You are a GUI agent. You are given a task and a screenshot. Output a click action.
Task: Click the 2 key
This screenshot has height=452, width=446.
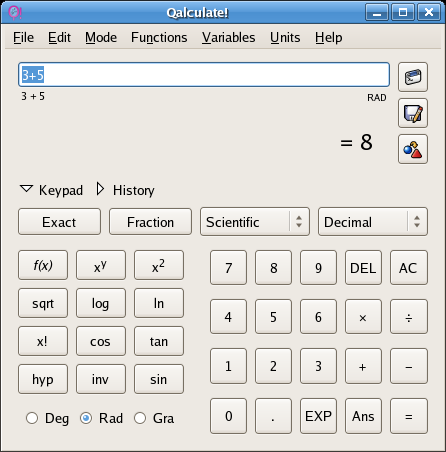tap(273, 366)
